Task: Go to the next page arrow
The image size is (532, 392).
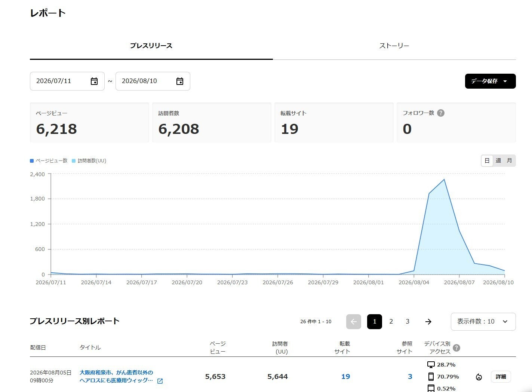Action: (428, 322)
